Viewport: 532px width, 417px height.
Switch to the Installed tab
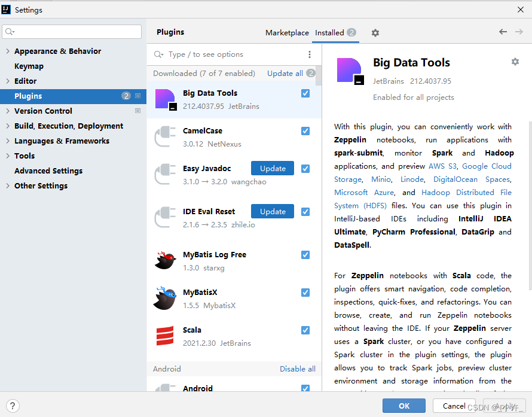[335, 32]
